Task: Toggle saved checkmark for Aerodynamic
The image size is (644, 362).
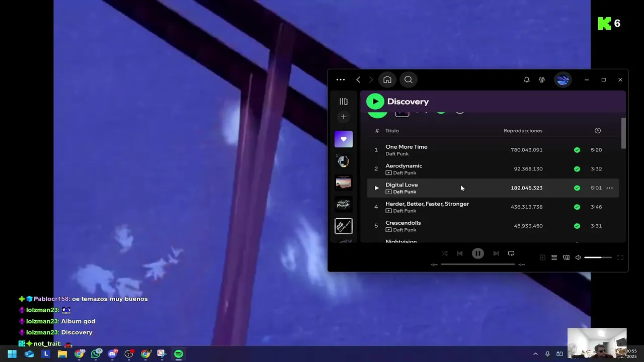Action: (x=577, y=169)
